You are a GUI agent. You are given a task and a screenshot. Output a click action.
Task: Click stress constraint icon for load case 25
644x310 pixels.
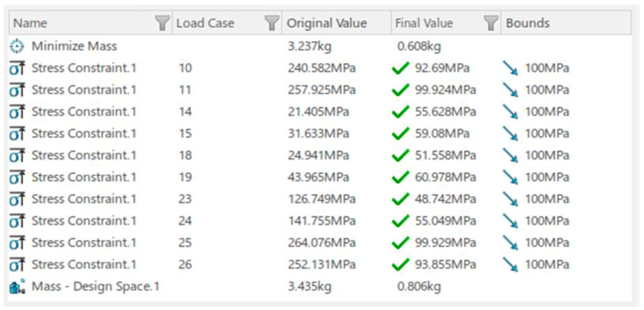(x=17, y=243)
